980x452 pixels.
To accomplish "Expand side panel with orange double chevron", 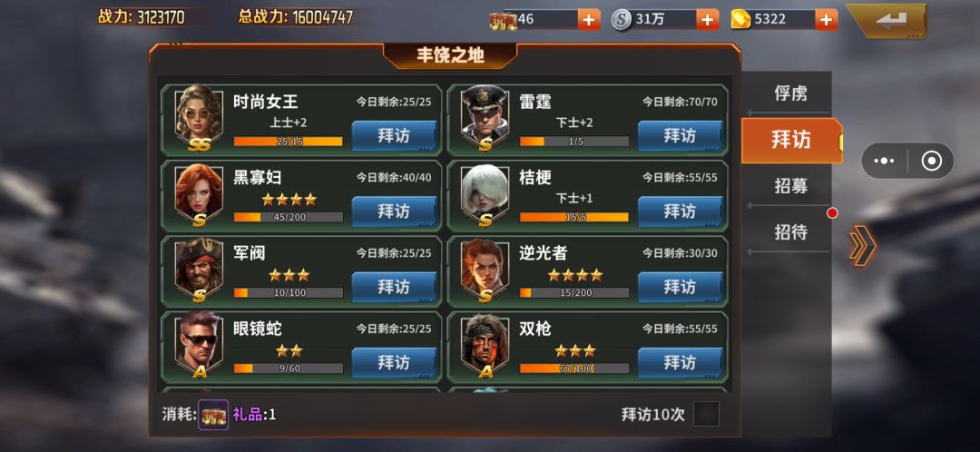I will point(863,246).
